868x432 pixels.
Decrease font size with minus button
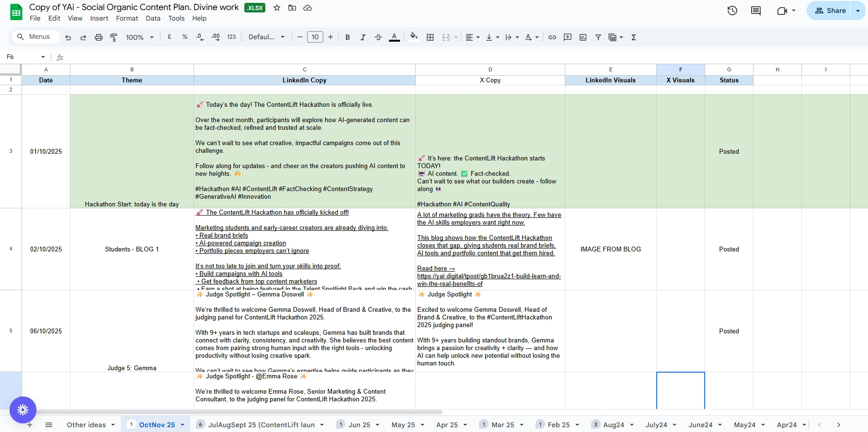click(x=300, y=37)
